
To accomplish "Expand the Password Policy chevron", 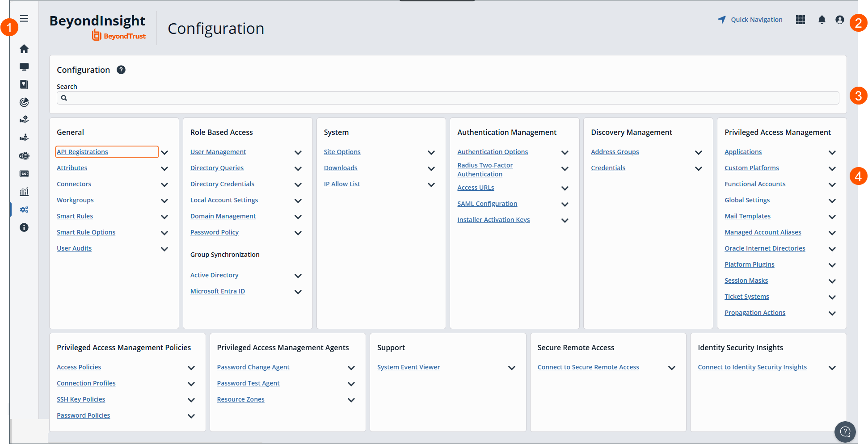I will (298, 233).
